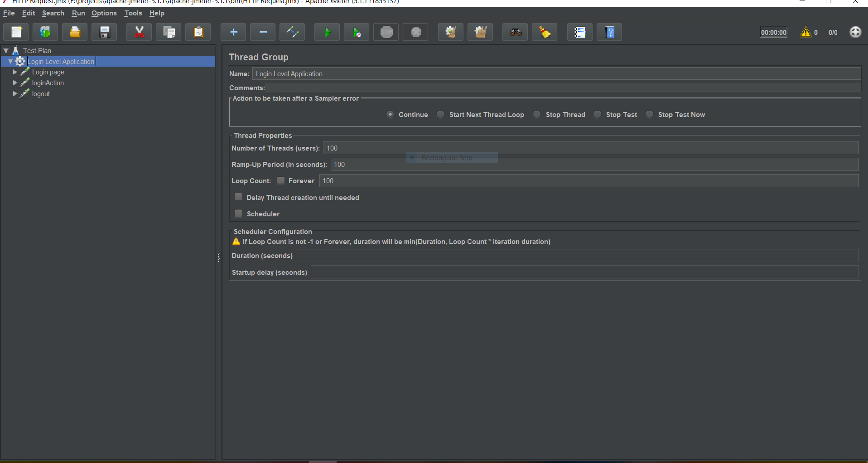
Task: Select the Continue radio button
Action: 390,114
